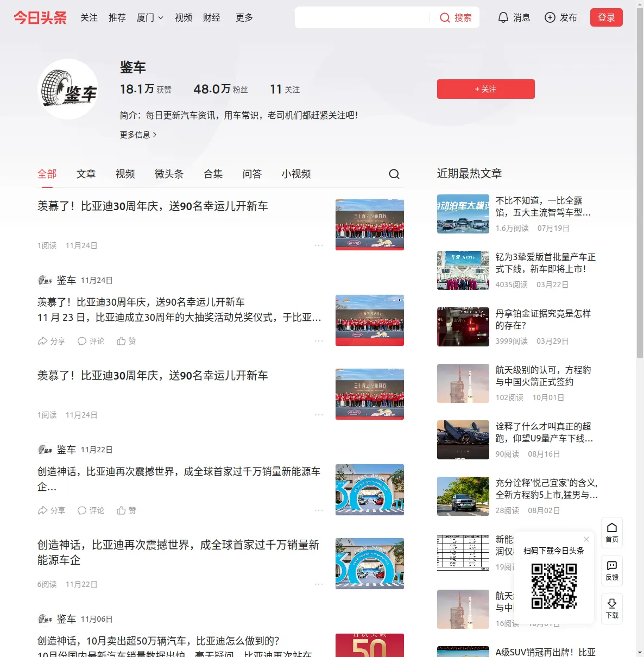This screenshot has height=657, width=644.
Task: Click the 搜索 magnifier button
Action: (x=456, y=17)
